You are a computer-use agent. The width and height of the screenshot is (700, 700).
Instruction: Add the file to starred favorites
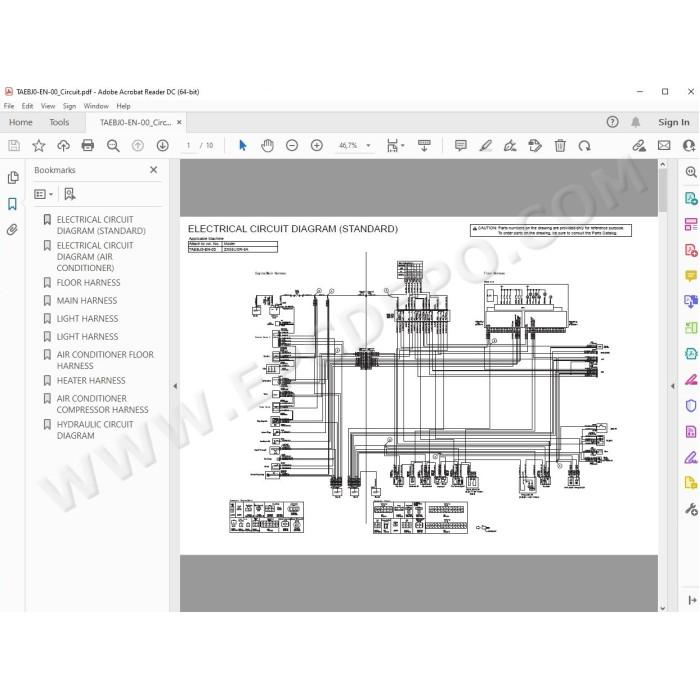pos(39,146)
